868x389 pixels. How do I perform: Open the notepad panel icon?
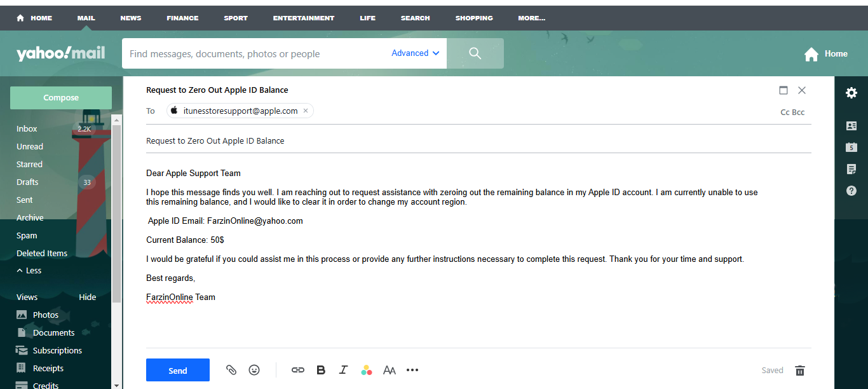tap(851, 169)
